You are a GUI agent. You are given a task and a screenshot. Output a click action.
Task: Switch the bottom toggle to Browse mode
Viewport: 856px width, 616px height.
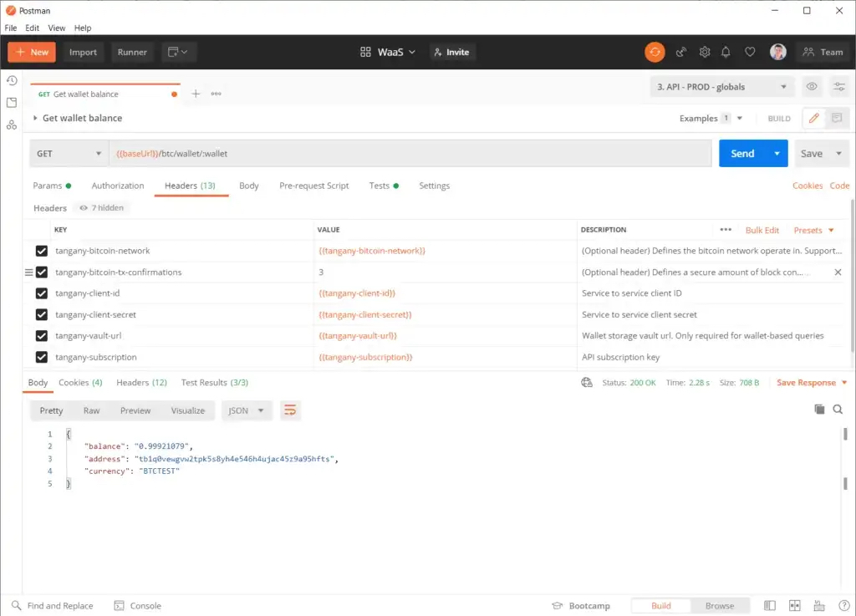coord(720,606)
